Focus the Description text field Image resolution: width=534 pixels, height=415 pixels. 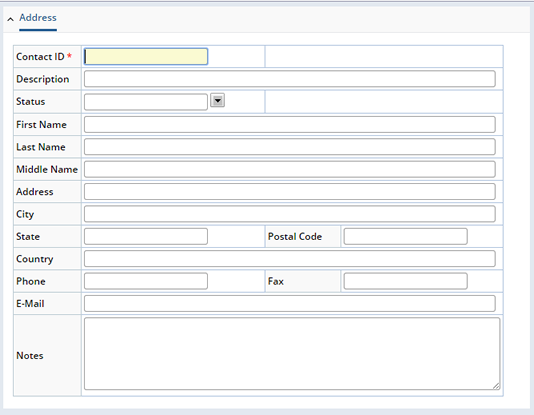[x=290, y=79]
